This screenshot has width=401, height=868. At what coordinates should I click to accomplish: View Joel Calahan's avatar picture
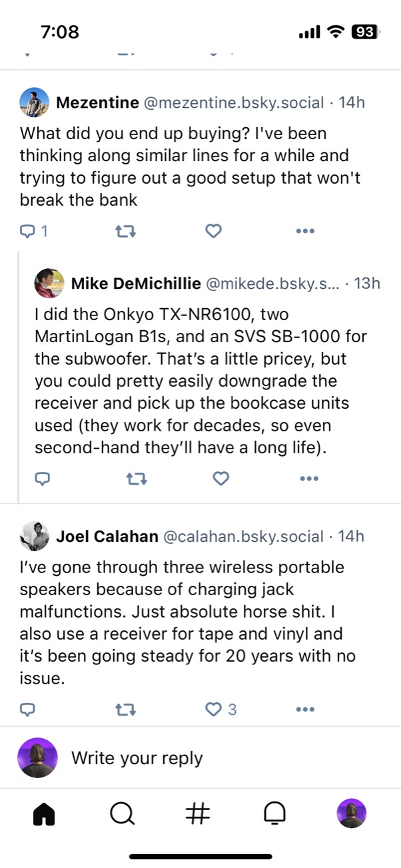click(34, 536)
